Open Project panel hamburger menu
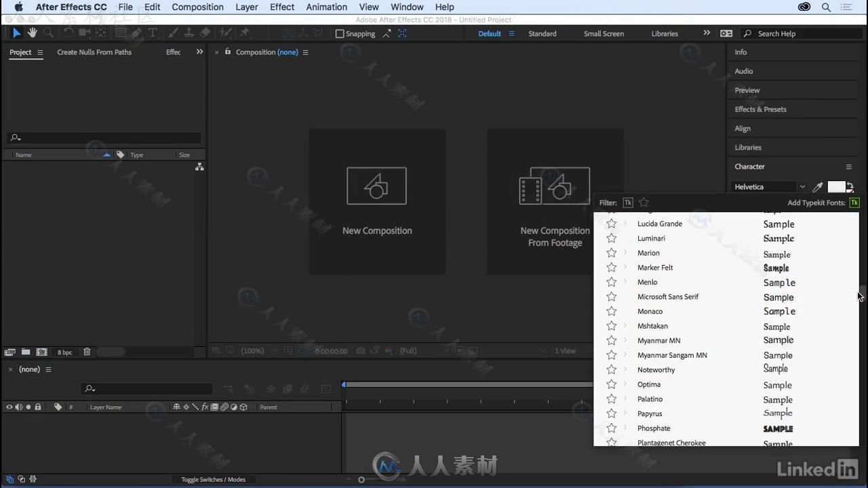Image resolution: width=868 pixels, height=488 pixels. 40,52
